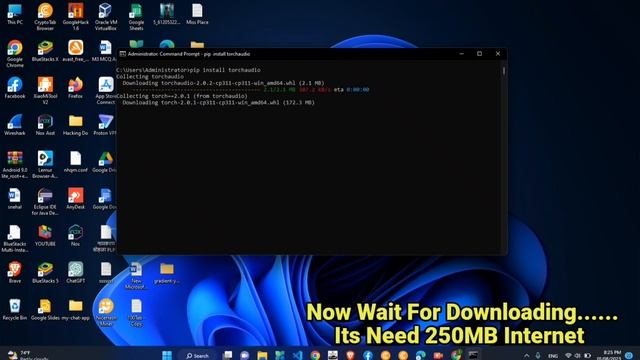
Task: Open the Hacking Do folder
Action: coord(76,124)
